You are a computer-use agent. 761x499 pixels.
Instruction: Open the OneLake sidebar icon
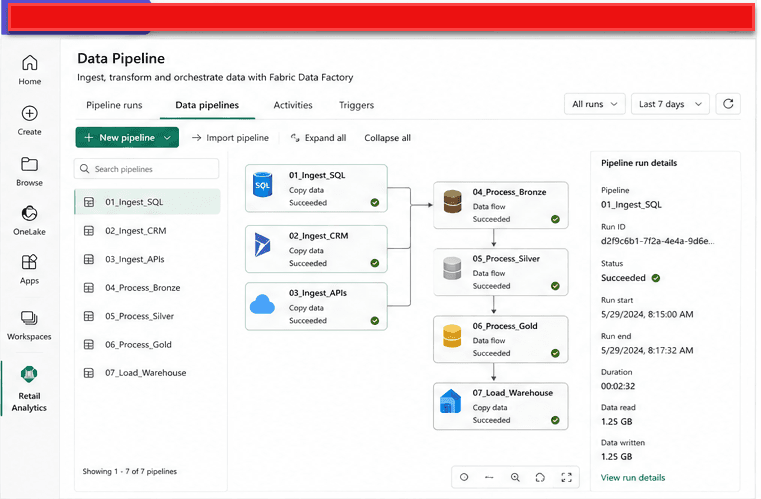click(x=30, y=214)
